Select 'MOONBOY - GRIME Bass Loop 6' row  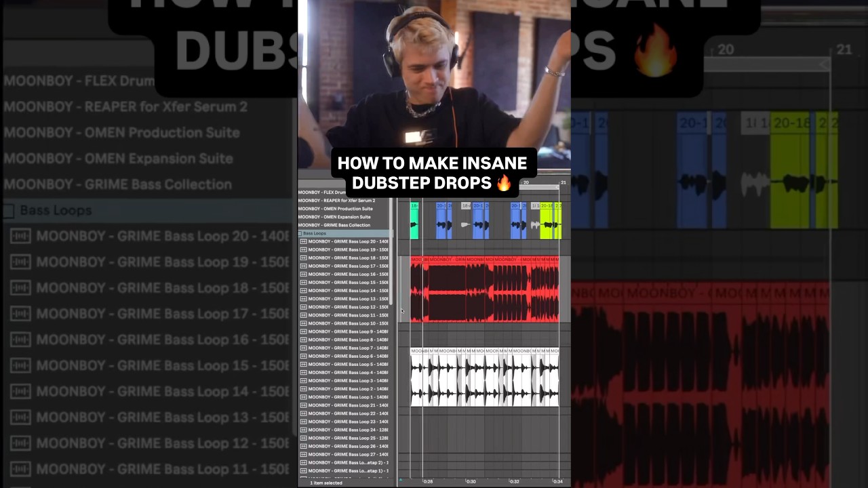[345, 356]
